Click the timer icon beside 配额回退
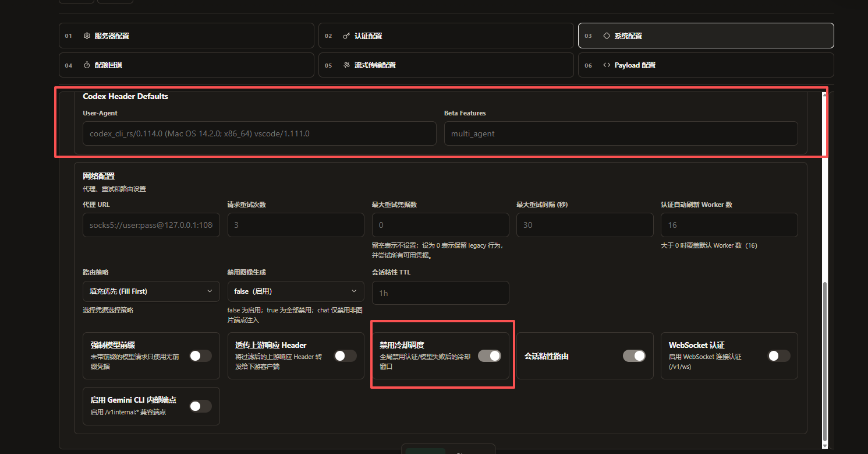Image resolution: width=868 pixels, height=454 pixels. point(87,65)
